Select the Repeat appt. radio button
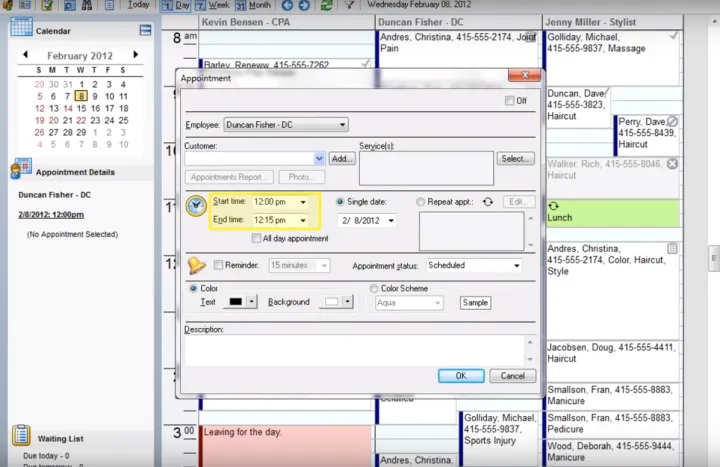 (x=420, y=201)
